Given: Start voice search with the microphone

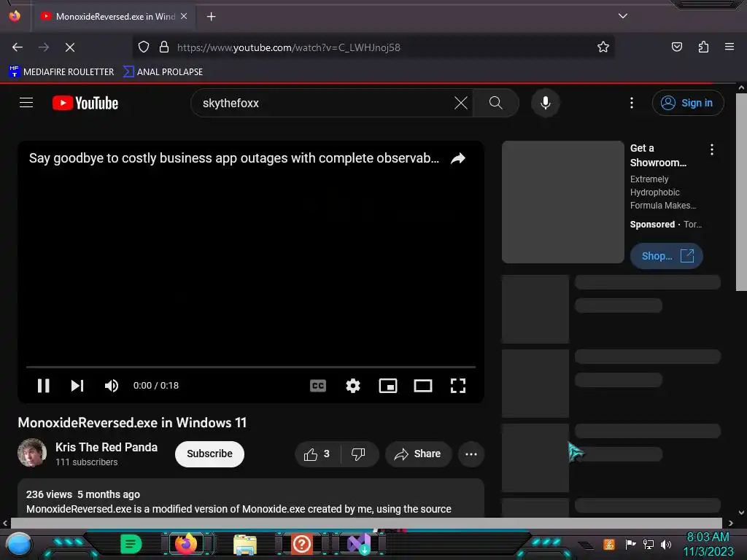Looking at the screenshot, I should [546, 103].
